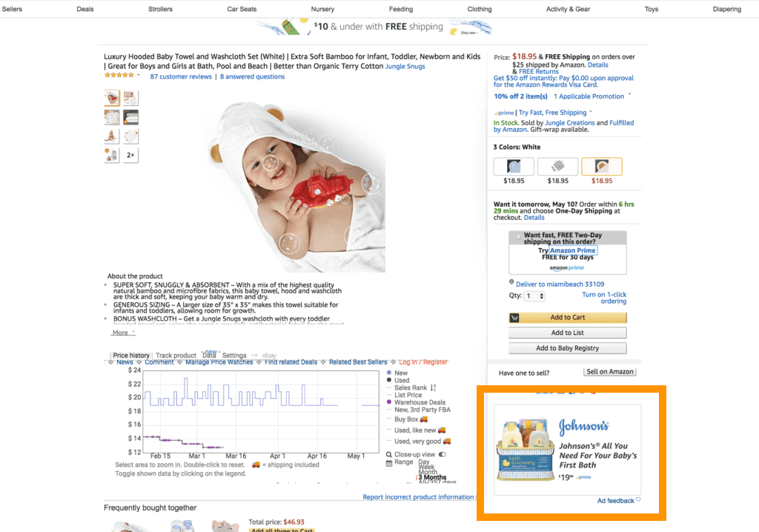759x532 pixels.
Task: Click the Close-up view magnifier icon
Action: coord(388,454)
